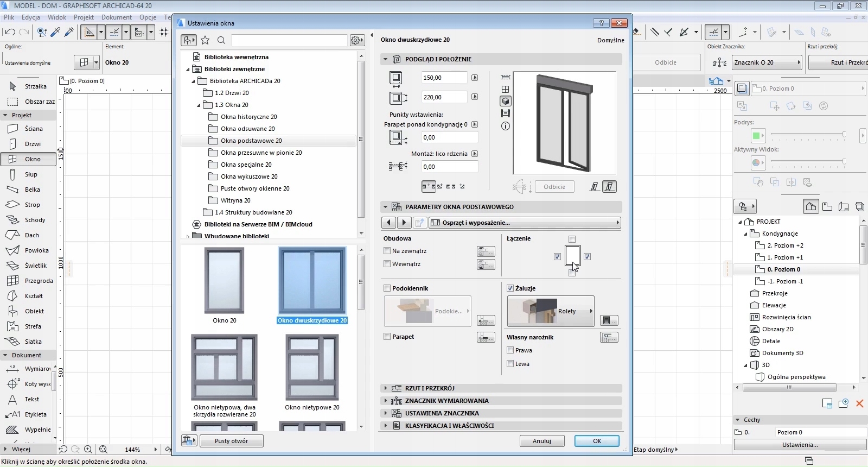This screenshot has width=868, height=467.
Task: Enable the Podokiennik checkbox
Action: 387,288
